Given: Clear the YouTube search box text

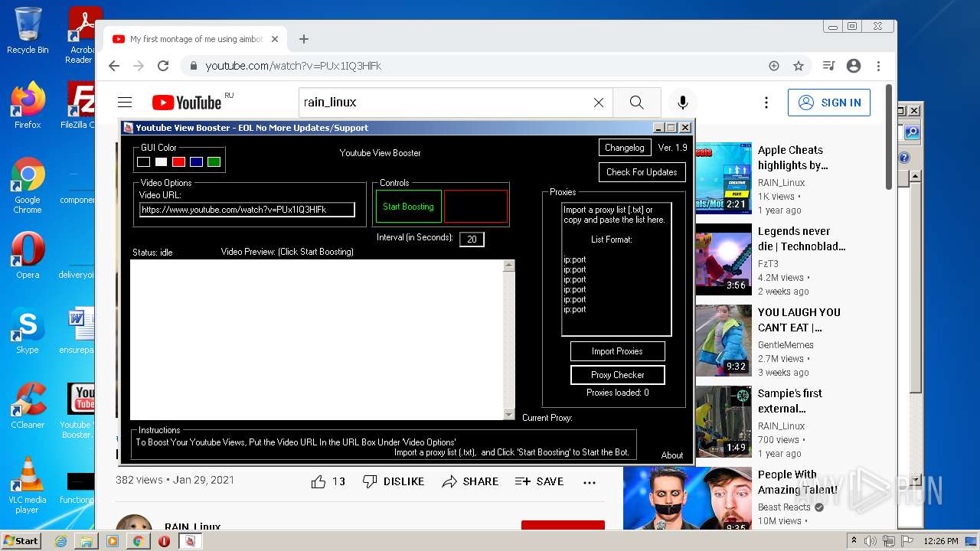Looking at the screenshot, I should click(599, 103).
